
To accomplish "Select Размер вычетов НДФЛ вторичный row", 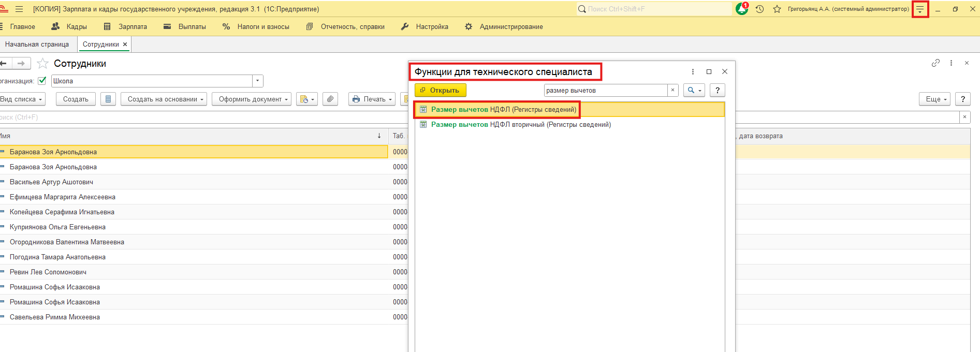I will click(569, 124).
